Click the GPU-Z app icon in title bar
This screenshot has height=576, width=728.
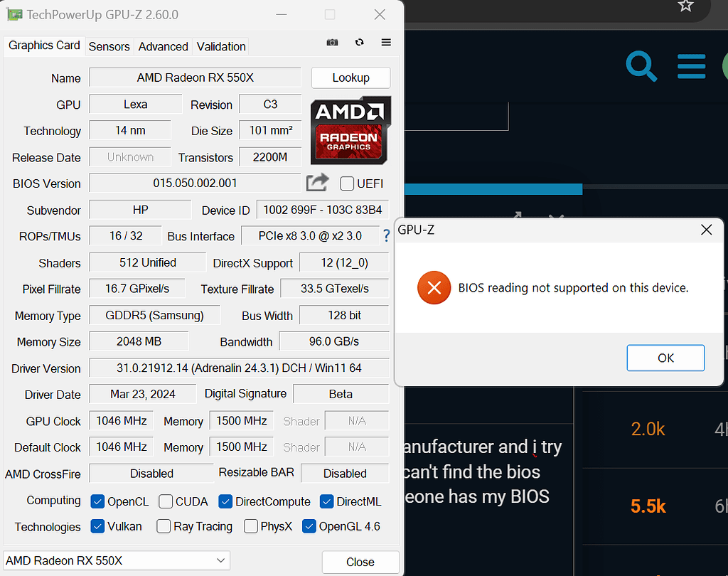click(14, 14)
